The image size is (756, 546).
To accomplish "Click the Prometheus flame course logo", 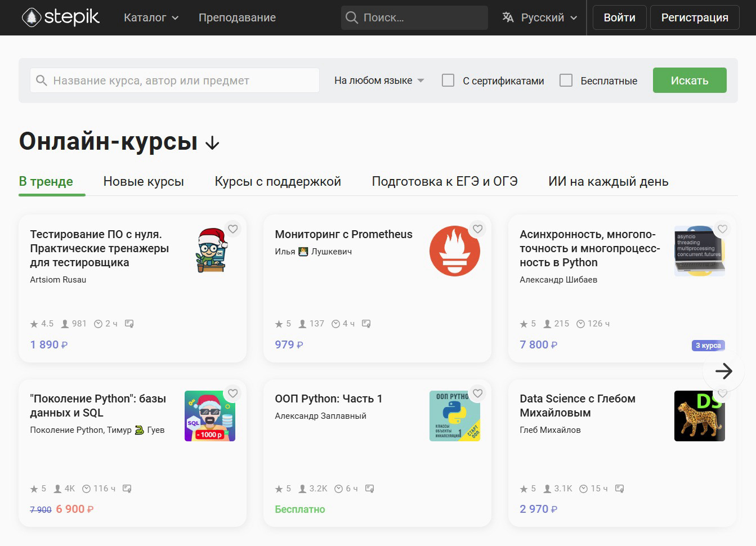I will pyautogui.click(x=454, y=251).
